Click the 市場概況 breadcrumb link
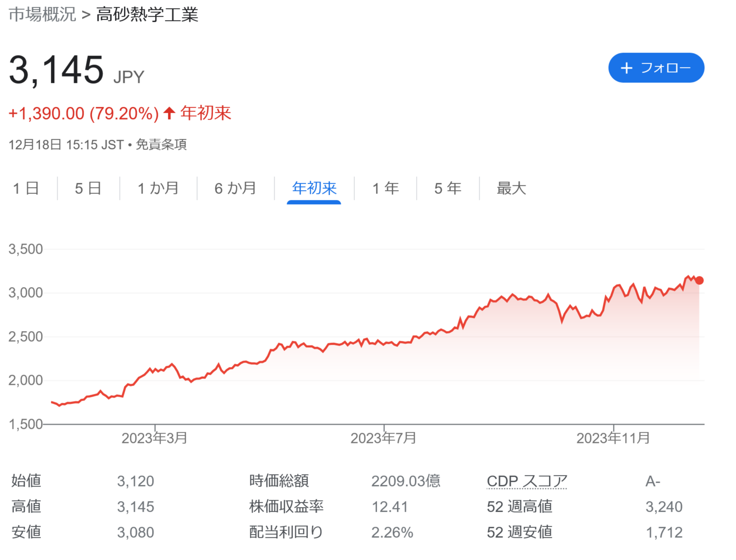Viewport: 736px width, 560px height. coord(42,15)
